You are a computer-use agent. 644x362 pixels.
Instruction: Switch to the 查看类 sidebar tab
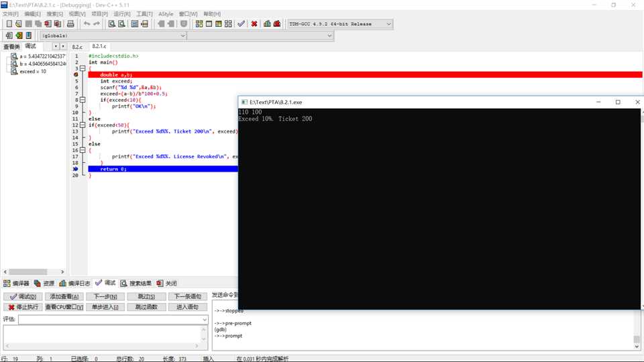[11, 46]
